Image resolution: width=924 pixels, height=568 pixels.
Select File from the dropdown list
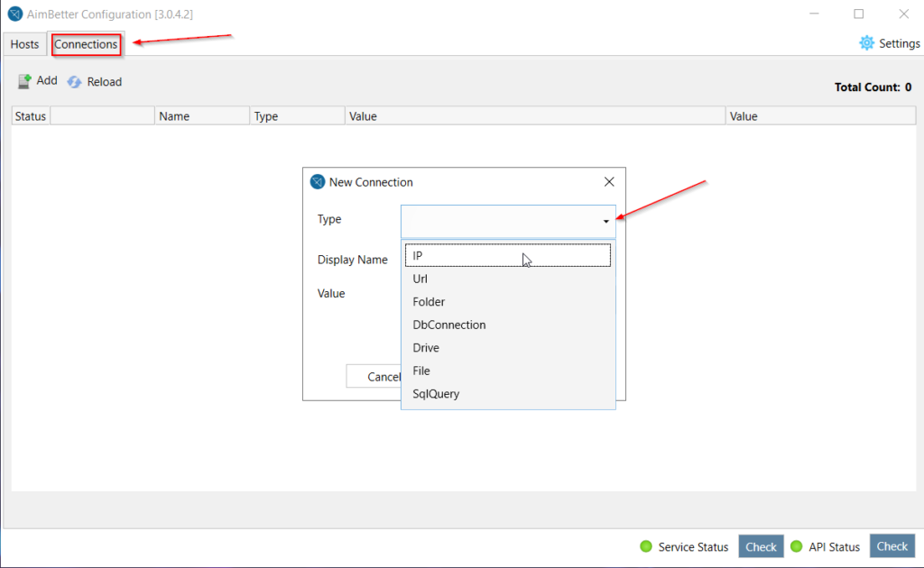tap(508, 371)
